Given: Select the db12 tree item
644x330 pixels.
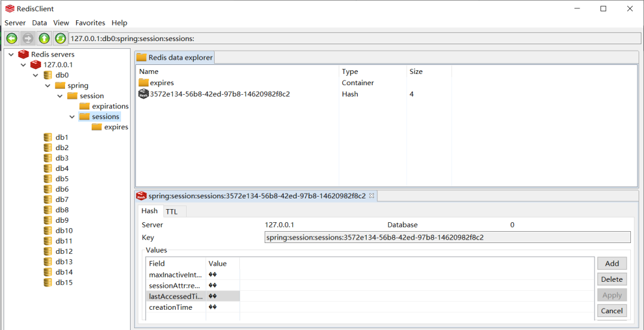Looking at the screenshot, I should 64,251.
